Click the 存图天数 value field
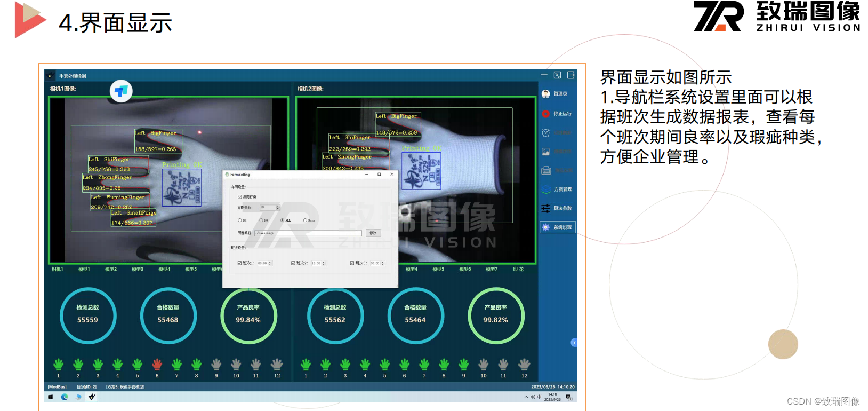 [x=268, y=208]
